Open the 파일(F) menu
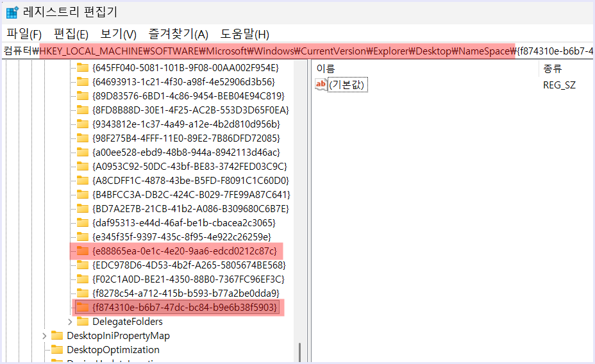Viewport: 595px width, 364px height. [x=24, y=34]
